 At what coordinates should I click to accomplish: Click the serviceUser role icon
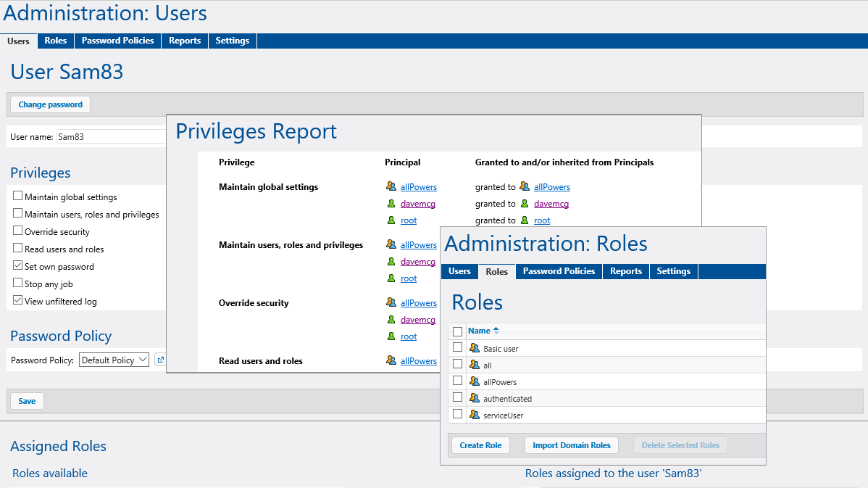pyautogui.click(x=475, y=414)
